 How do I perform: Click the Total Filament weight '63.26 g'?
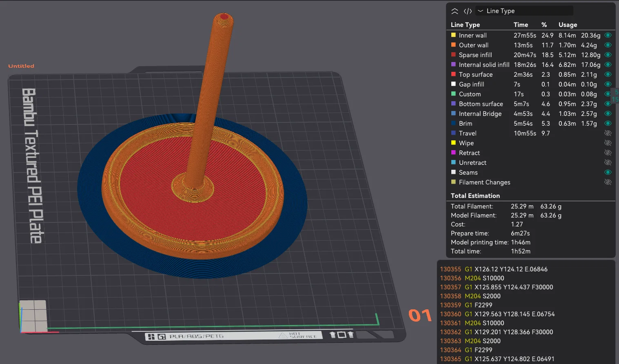pos(551,206)
